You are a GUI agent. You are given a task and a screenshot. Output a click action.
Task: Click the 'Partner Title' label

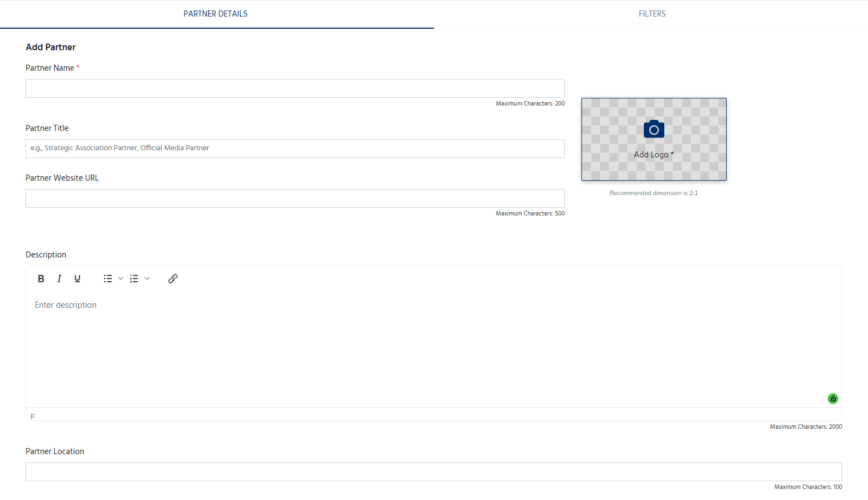coord(47,128)
